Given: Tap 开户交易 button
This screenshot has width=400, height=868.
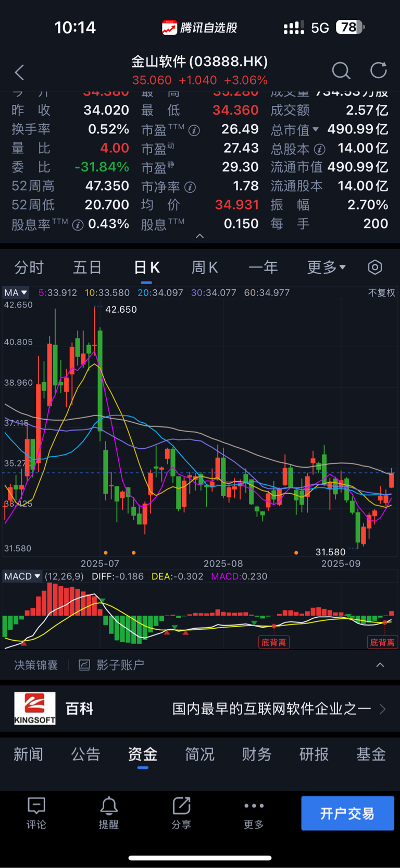Looking at the screenshot, I should 347,813.
